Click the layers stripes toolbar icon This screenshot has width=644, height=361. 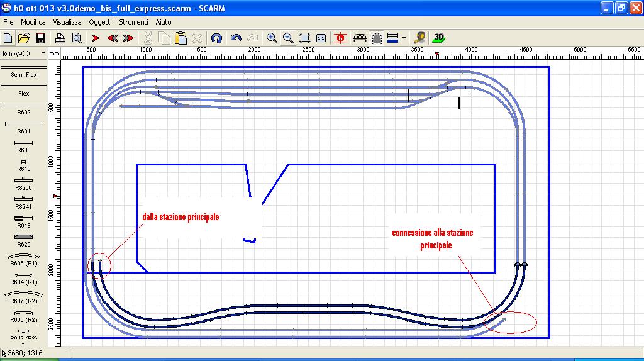pyautogui.click(x=392, y=38)
